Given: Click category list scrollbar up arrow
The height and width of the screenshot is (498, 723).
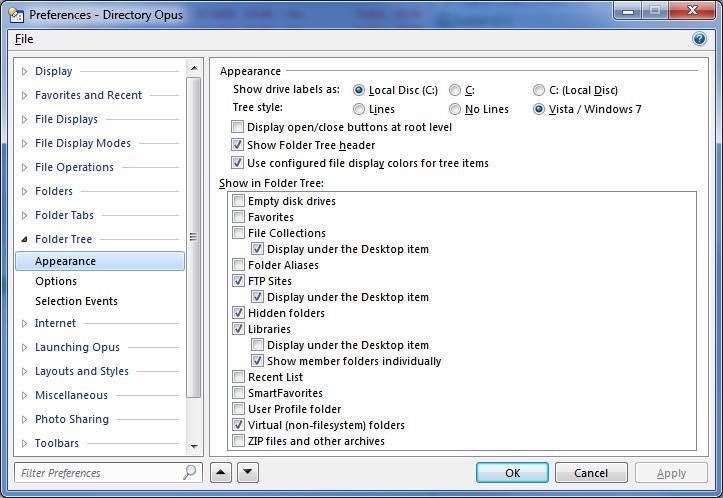Looking at the screenshot, I should tap(194, 68).
